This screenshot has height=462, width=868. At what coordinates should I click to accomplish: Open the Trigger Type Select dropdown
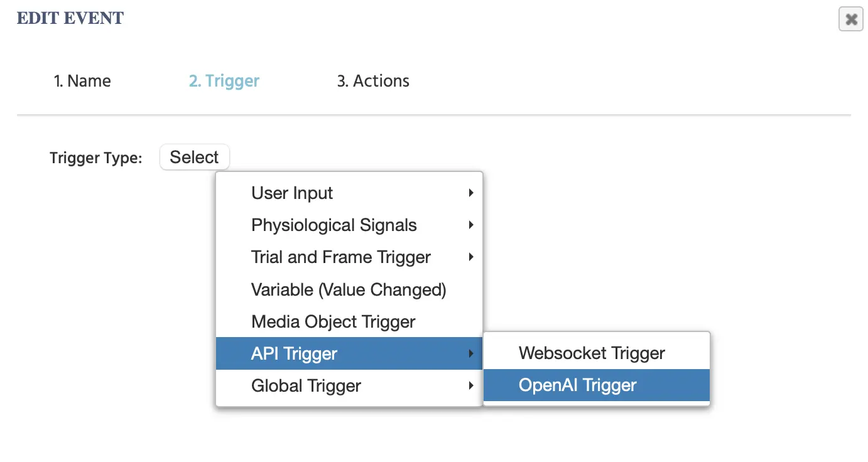point(195,157)
